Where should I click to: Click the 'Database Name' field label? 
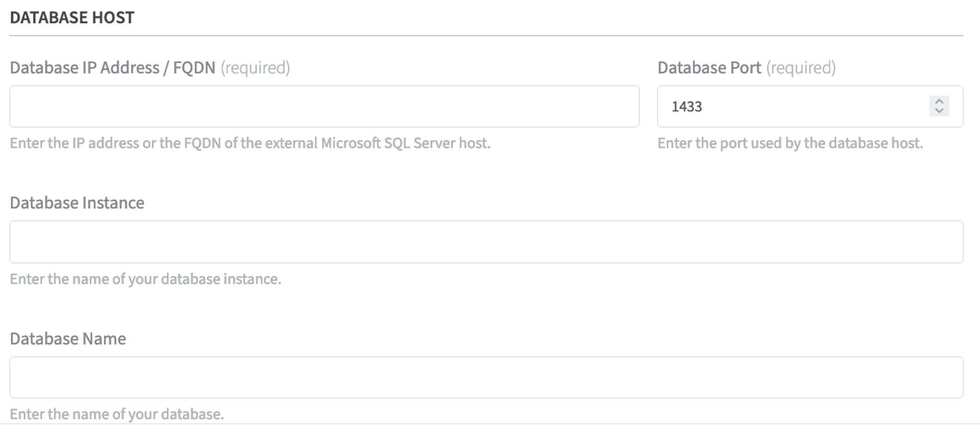68,339
